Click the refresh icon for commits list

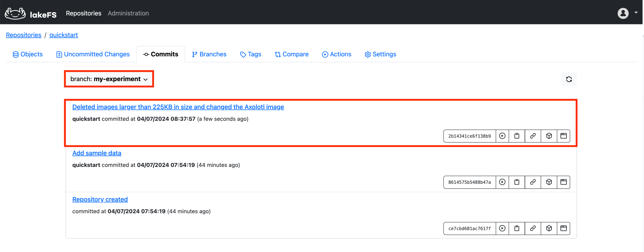click(569, 79)
